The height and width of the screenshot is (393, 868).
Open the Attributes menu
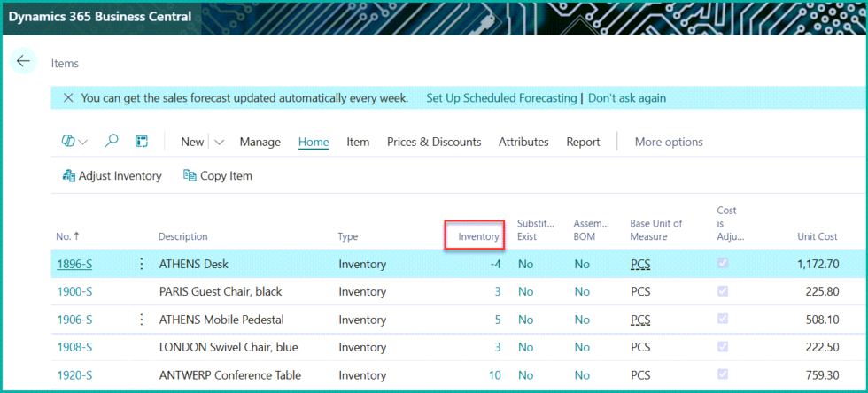coord(523,142)
